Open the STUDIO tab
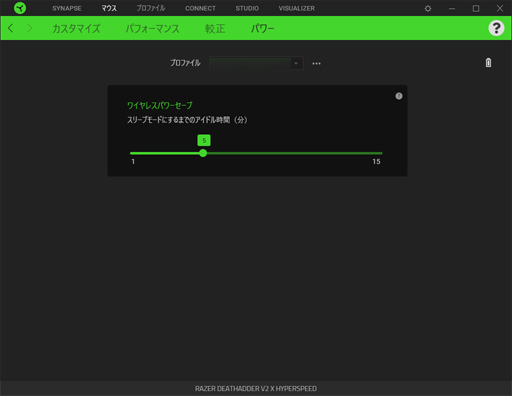512x396 pixels. click(247, 8)
